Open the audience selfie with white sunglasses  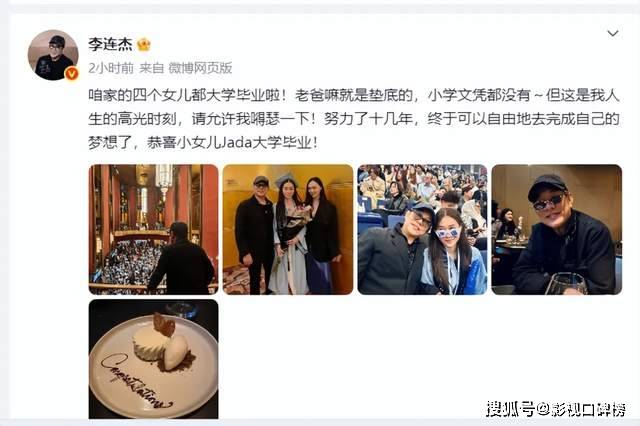click(x=422, y=229)
